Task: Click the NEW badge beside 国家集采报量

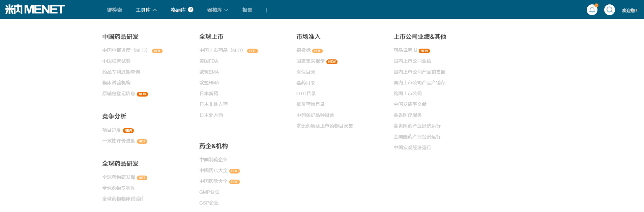Action: click(332, 62)
